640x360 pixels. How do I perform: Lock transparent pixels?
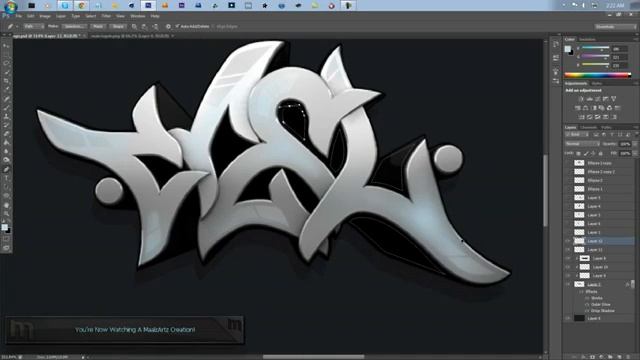(x=578, y=153)
